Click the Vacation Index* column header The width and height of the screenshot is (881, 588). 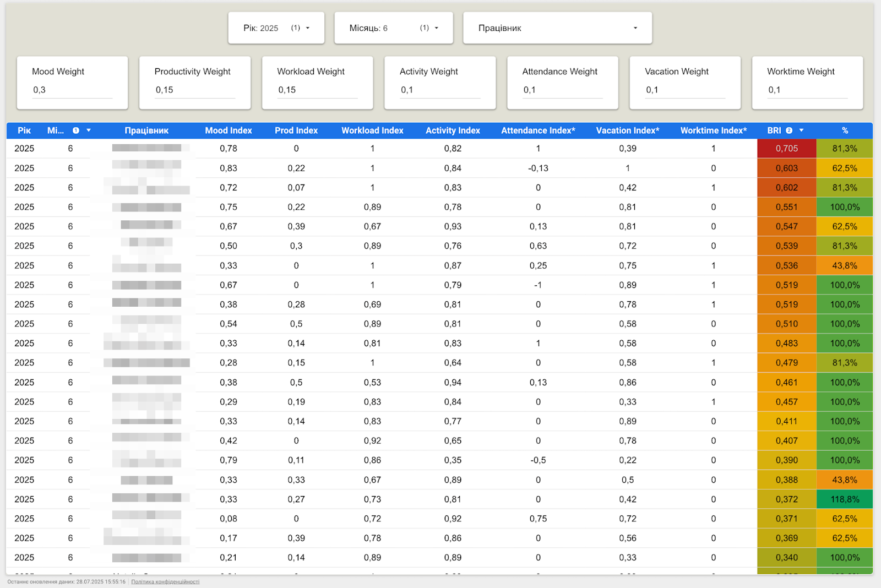coord(627,130)
